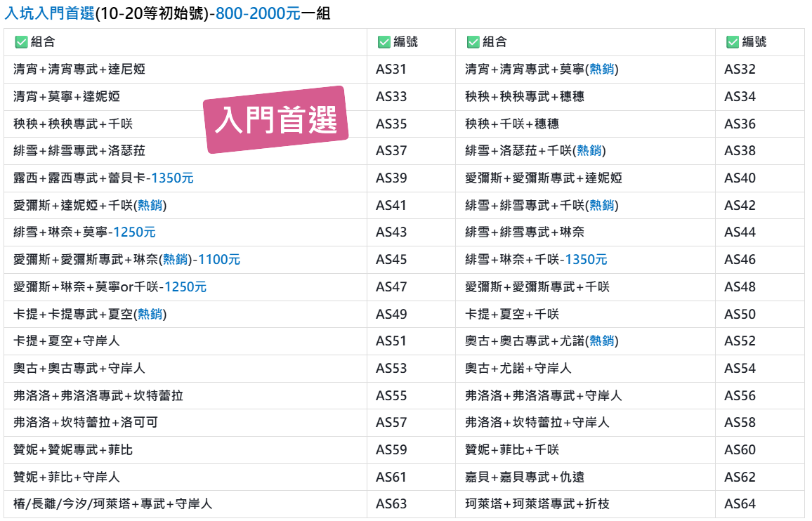This screenshot has height=521, width=812.
Task: Click the pink 入門首選 stamp badge
Action: [x=275, y=119]
